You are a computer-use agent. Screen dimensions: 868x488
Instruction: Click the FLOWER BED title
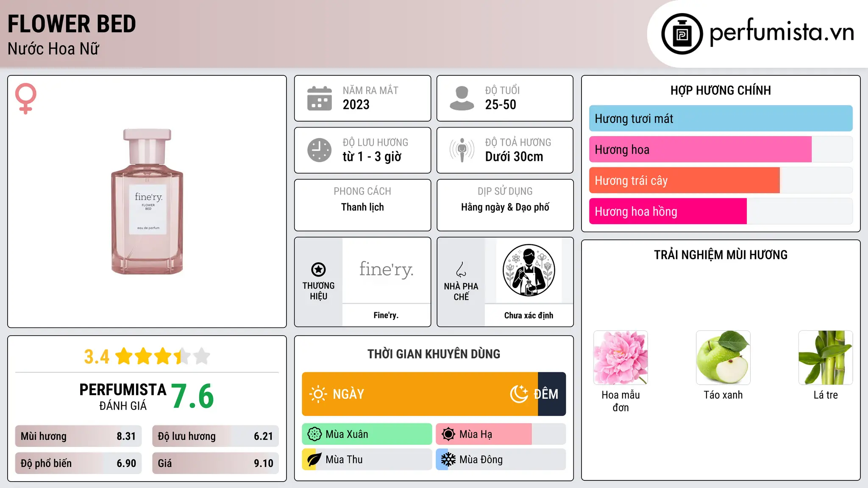[x=72, y=24]
